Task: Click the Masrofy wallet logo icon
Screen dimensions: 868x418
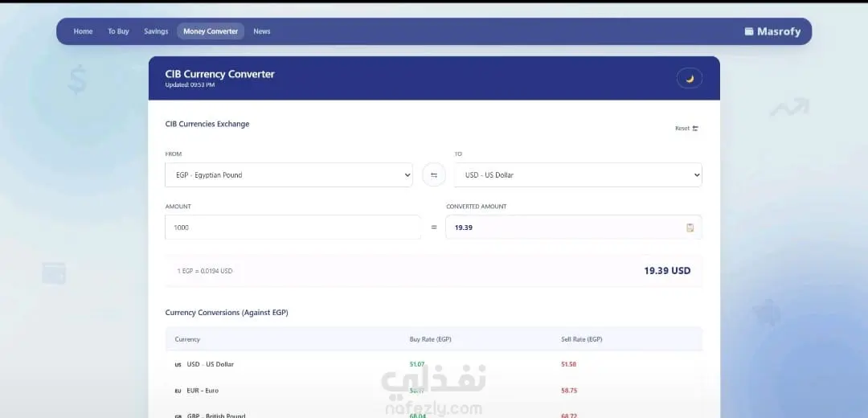Action: [749, 31]
